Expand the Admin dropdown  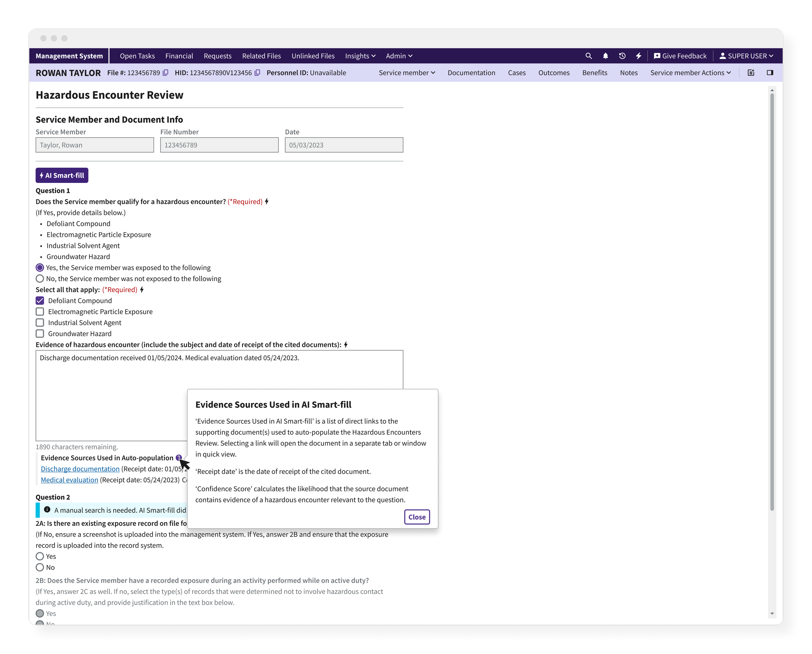click(x=399, y=56)
